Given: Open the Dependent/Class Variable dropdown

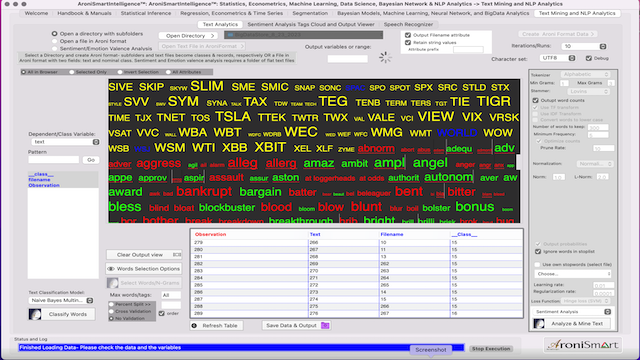Looking at the screenshot, I should pyautogui.click(x=65, y=142).
